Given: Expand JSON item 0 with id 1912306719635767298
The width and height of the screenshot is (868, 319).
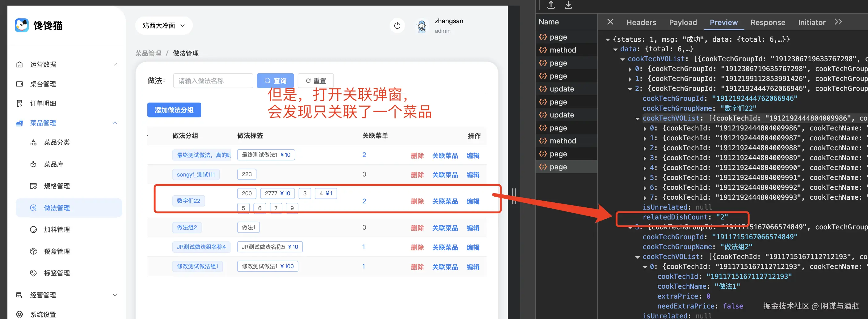Looking at the screenshot, I should click(x=630, y=70).
